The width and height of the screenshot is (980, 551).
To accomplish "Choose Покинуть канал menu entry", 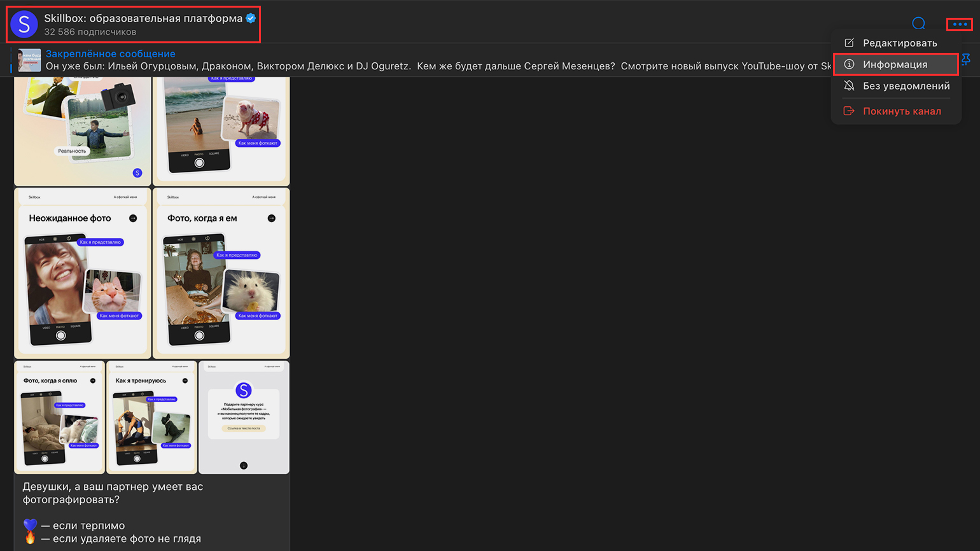I will point(896,111).
